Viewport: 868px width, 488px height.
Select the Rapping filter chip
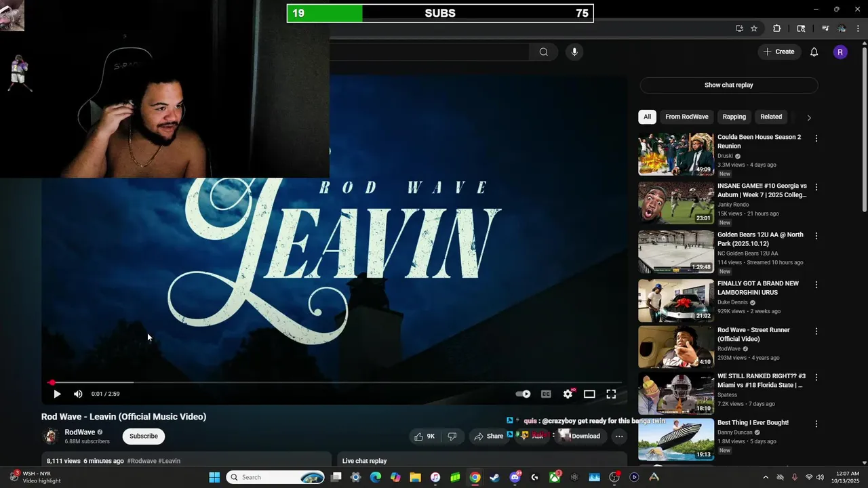click(734, 117)
